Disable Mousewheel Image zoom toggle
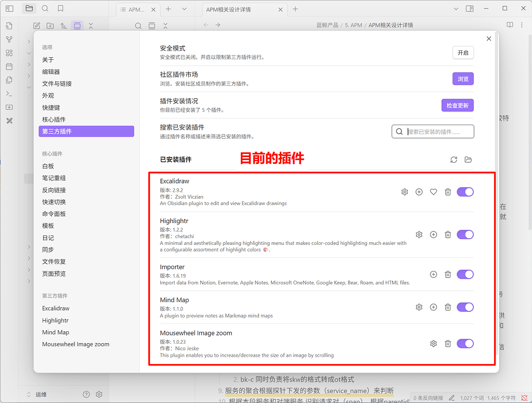Viewport: 532px width, 403px height. point(465,344)
